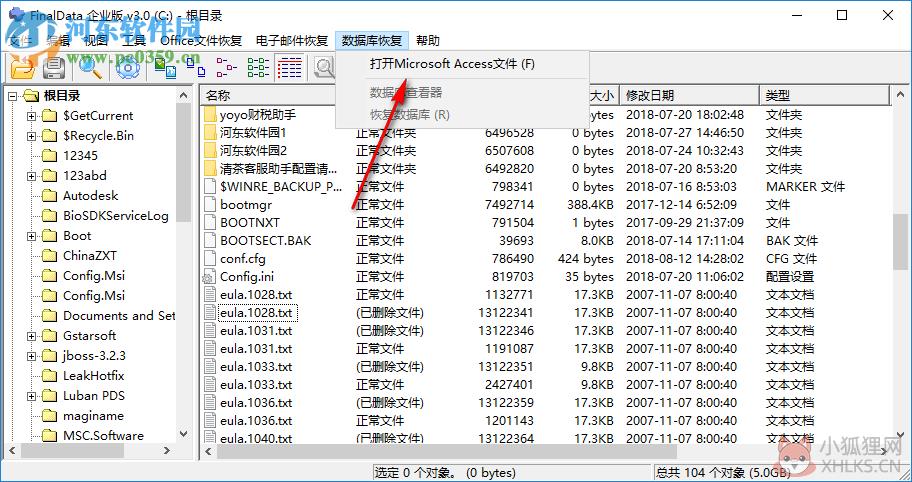Image resolution: width=912 pixels, height=482 pixels.
Task: Click the folder tree horizontal scrollbar right arrow
Action: 168,451
